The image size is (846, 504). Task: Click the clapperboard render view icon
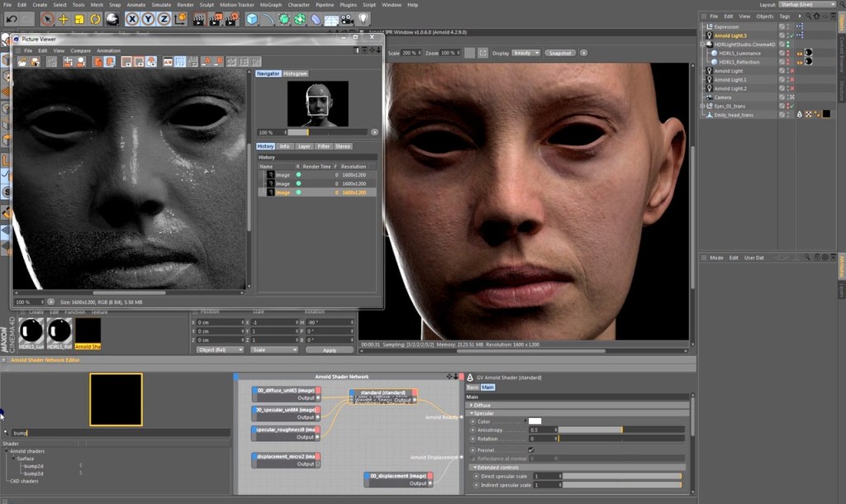coord(198,20)
